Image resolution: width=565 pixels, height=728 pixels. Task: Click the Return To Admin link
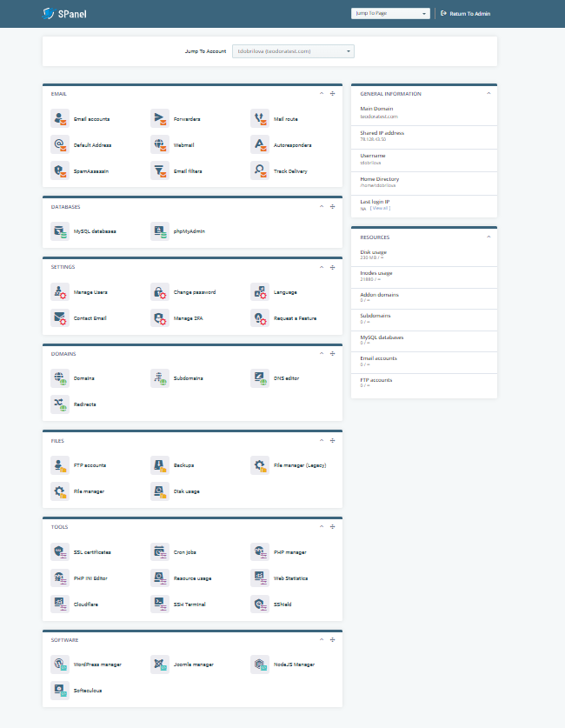(x=466, y=13)
